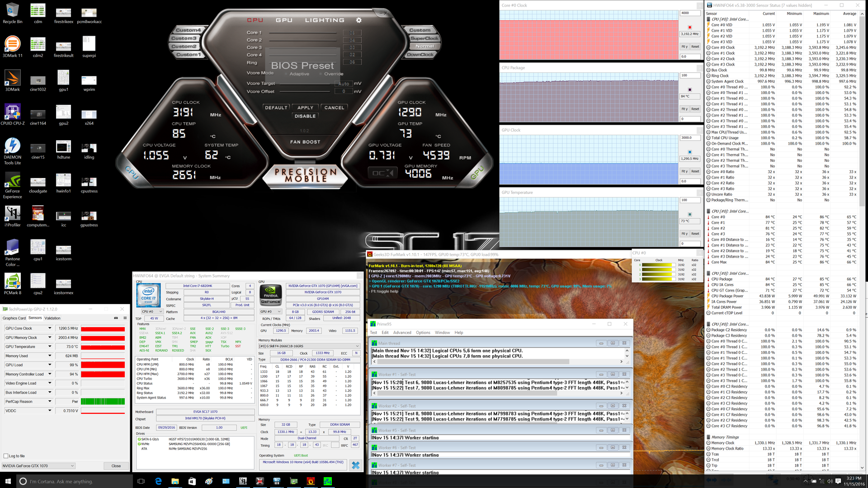The image size is (868, 488).
Task: Open the CPU #0 selector in HWiNFO summary
Action: [x=152, y=312]
